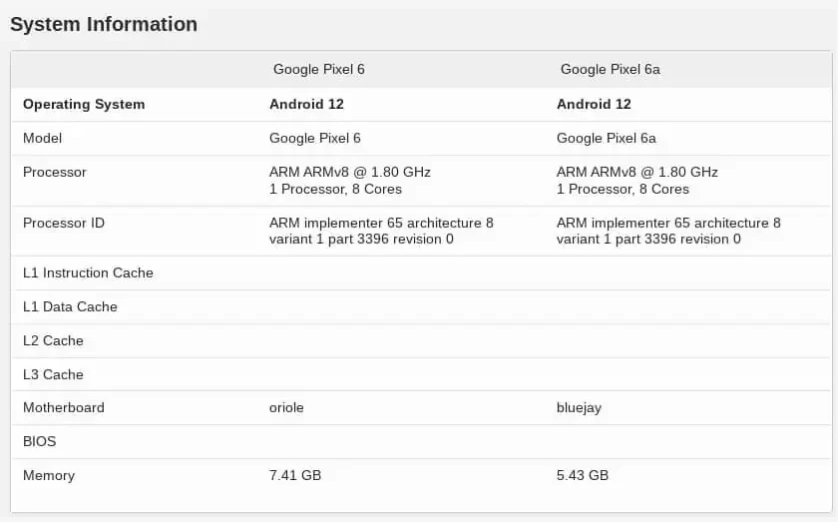Screen dimensions: 838x522
Task: Click the L1 Data Cache label
Action: point(70,307)
